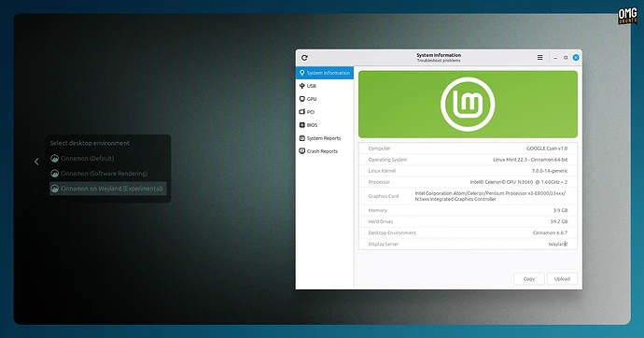Open the GPU section in sidebar

[325, 99]
